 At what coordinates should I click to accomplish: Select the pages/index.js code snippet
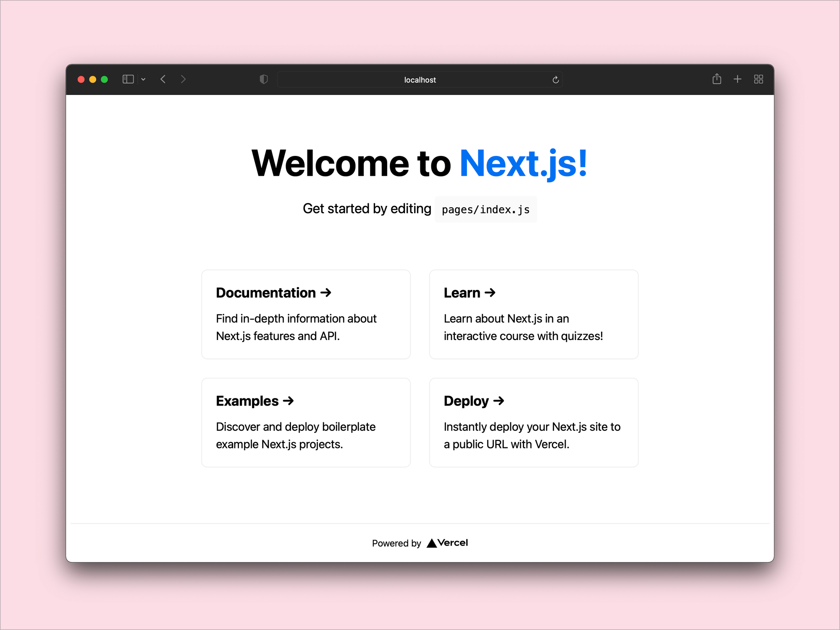coord(486,209)
